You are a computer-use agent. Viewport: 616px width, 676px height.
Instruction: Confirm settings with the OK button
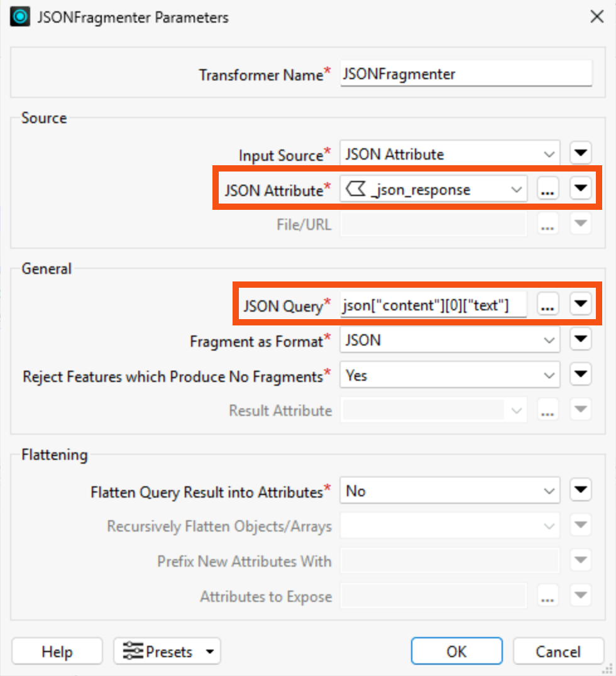[457, 651]
